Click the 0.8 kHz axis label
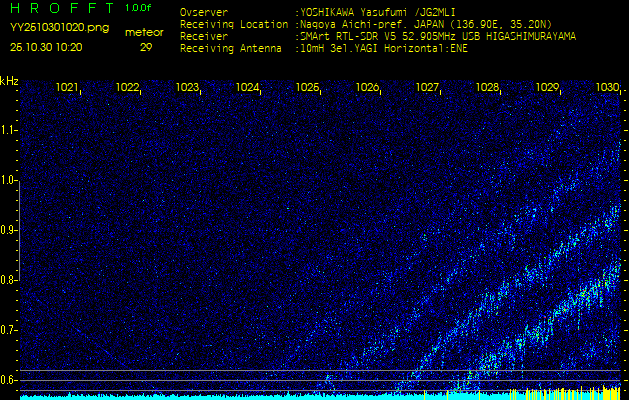629x400 pixels. click(x=9, y=280)
